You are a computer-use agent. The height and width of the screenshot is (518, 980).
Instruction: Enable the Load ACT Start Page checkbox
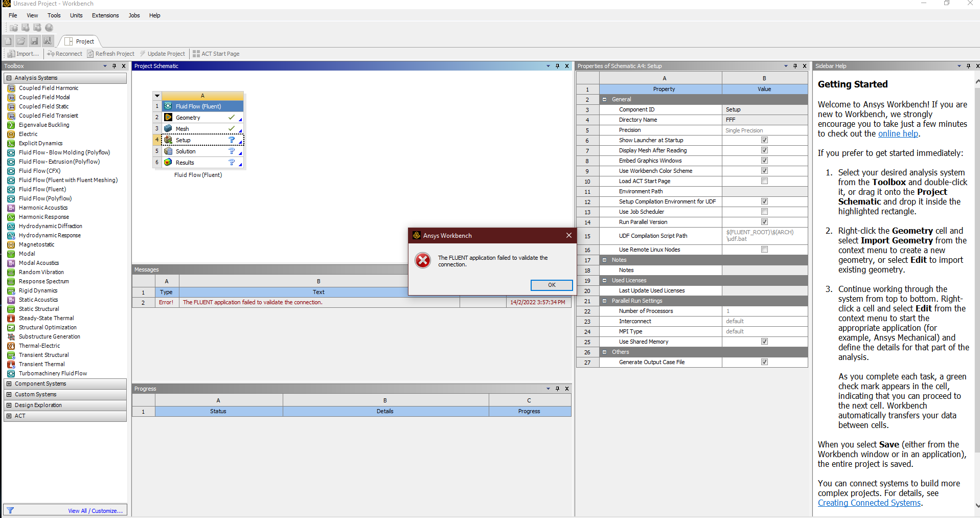coord(764,181)
